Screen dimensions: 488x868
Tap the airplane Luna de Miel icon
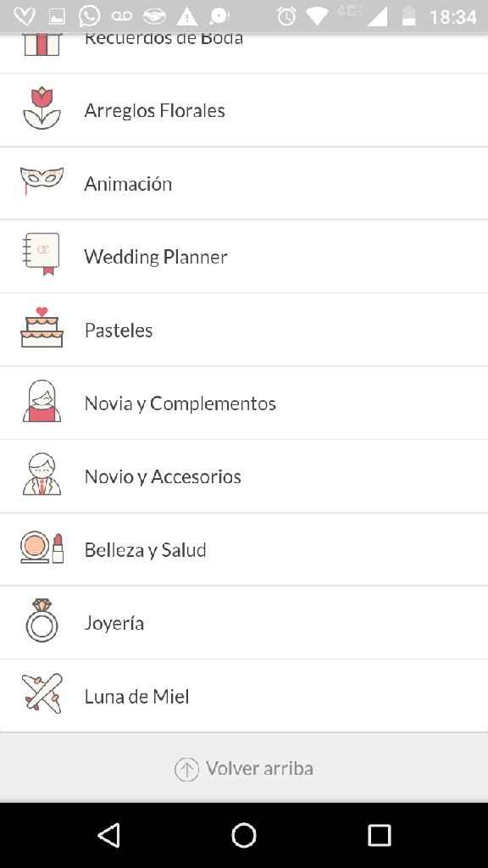pyautogui.click(x=42, y=693)
